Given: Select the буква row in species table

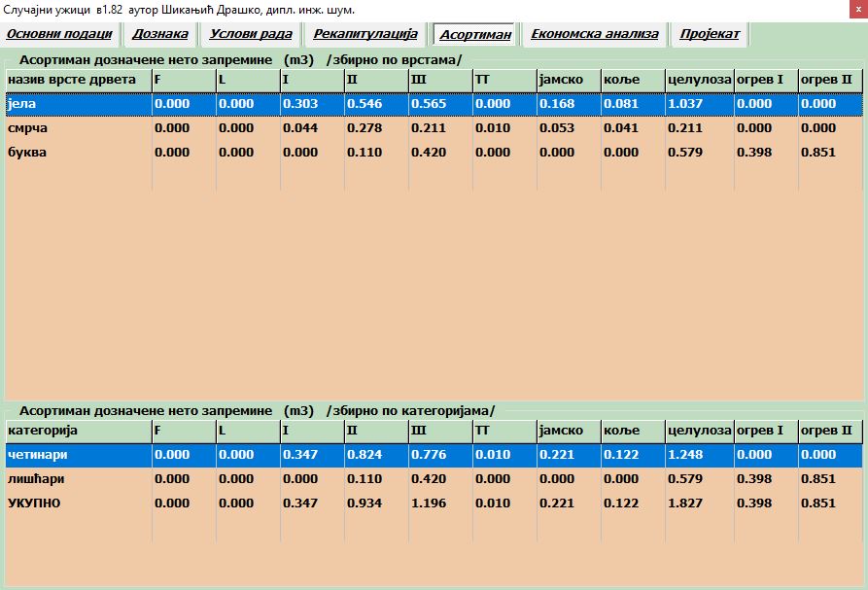Looking at the screenshot, I should click(434, 153).
